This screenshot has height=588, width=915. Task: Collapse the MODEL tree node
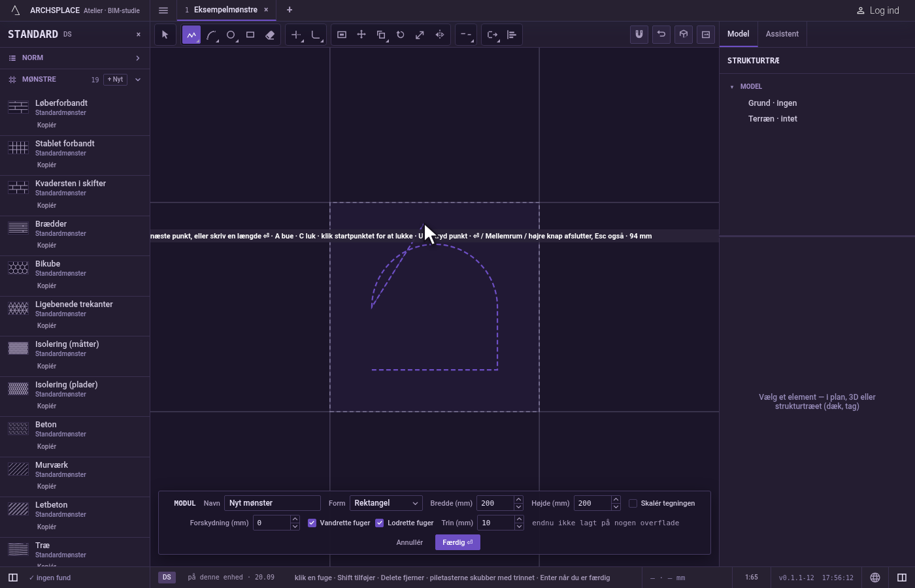tap(732, 87)
